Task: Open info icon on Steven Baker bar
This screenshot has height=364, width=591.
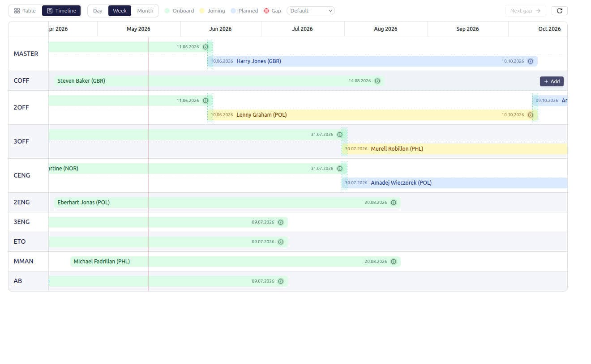Action: pyautogui.click(x=377, y=81)
